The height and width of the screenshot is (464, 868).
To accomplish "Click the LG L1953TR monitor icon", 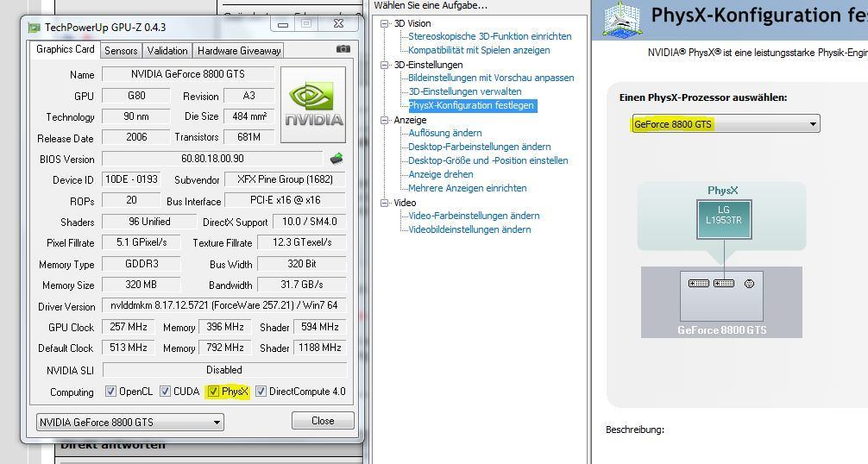I will tap(724, 219).
